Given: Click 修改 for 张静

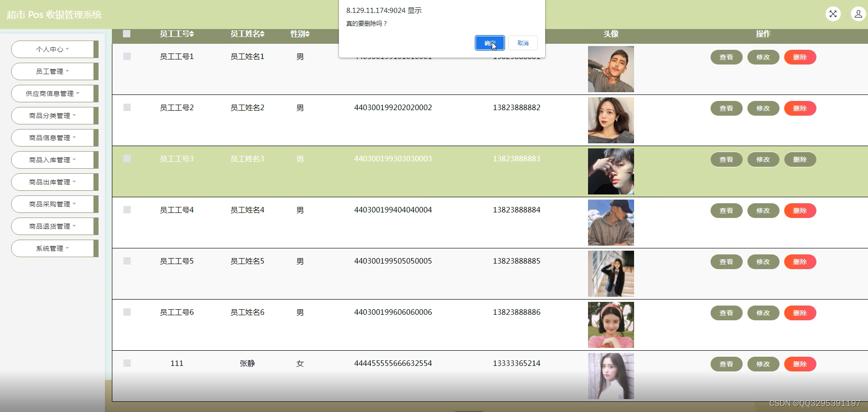Looking at the screenshot, I should (x=763, y=364).
